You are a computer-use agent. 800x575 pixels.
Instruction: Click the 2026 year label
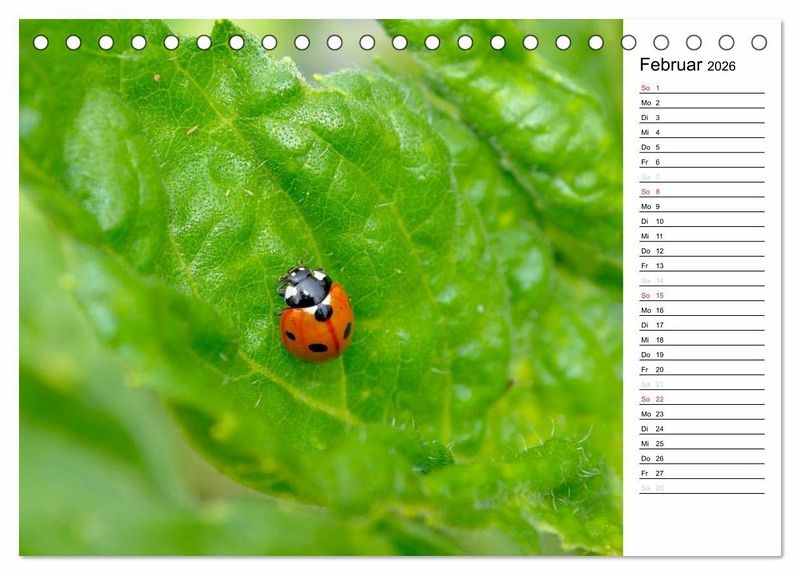[x=721, y=66]
